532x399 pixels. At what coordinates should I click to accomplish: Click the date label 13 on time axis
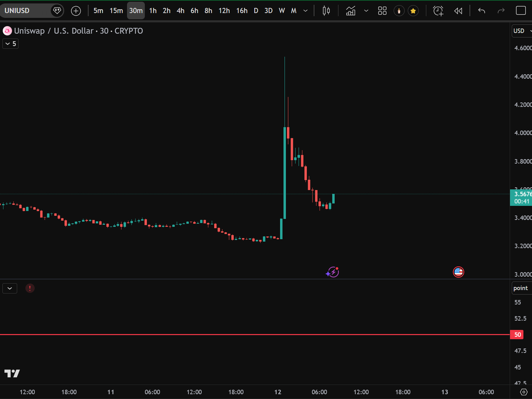coord(445,392)
